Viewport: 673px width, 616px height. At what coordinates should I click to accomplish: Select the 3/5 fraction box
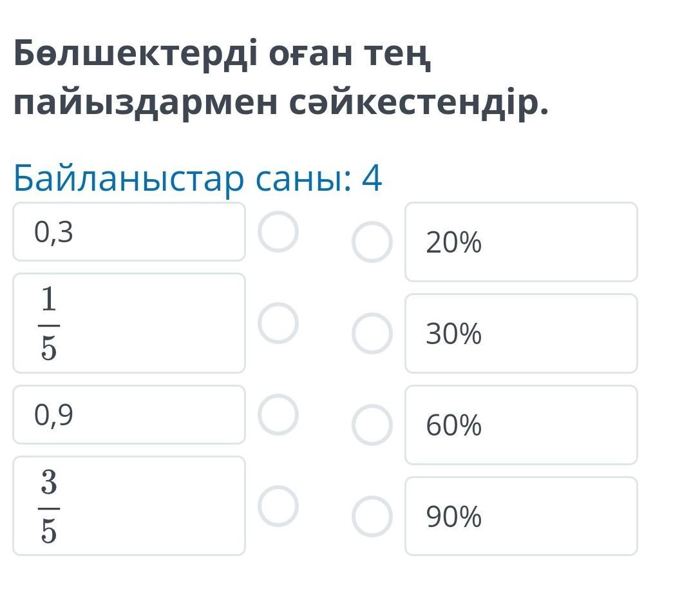click(x=129, y=506)
